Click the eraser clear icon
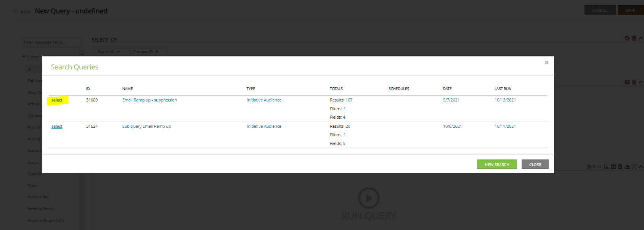Screen dimensions: 644x230 click(627, 167)
